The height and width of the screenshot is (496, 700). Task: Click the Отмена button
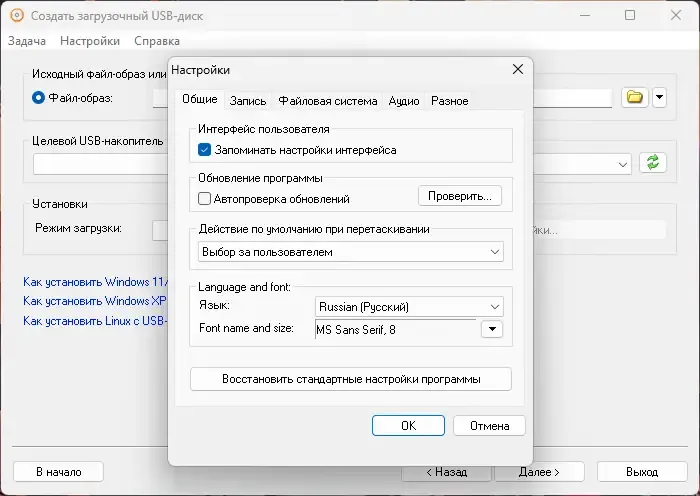tap(489, 425)
